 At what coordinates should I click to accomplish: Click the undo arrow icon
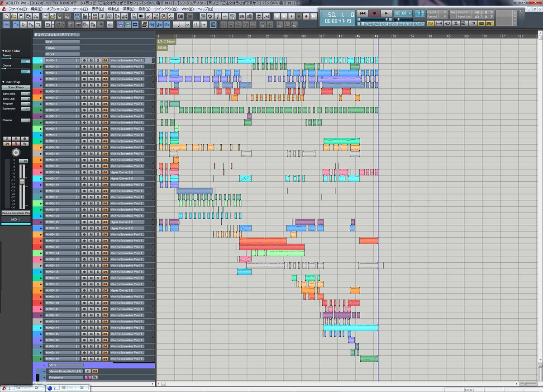coord(48,24)
